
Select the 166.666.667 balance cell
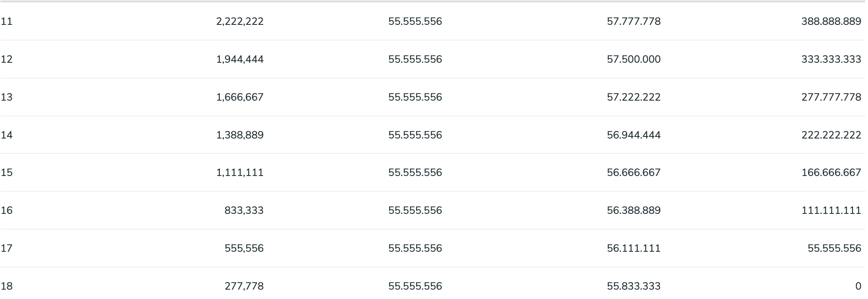point(831,172)
